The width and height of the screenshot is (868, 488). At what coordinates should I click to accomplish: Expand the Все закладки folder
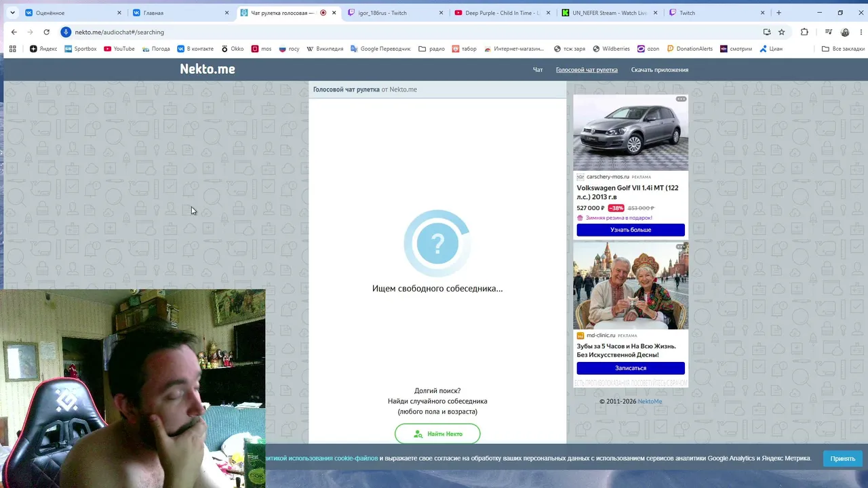843,49
